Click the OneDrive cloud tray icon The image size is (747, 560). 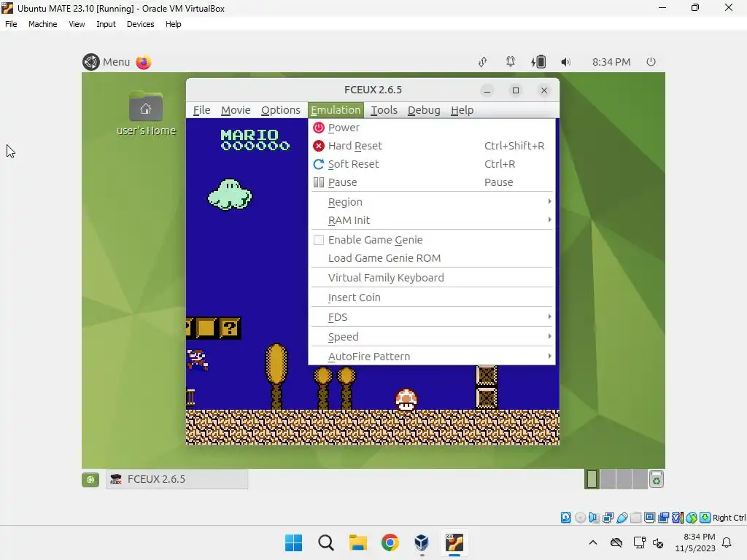(x=616, y=542)
